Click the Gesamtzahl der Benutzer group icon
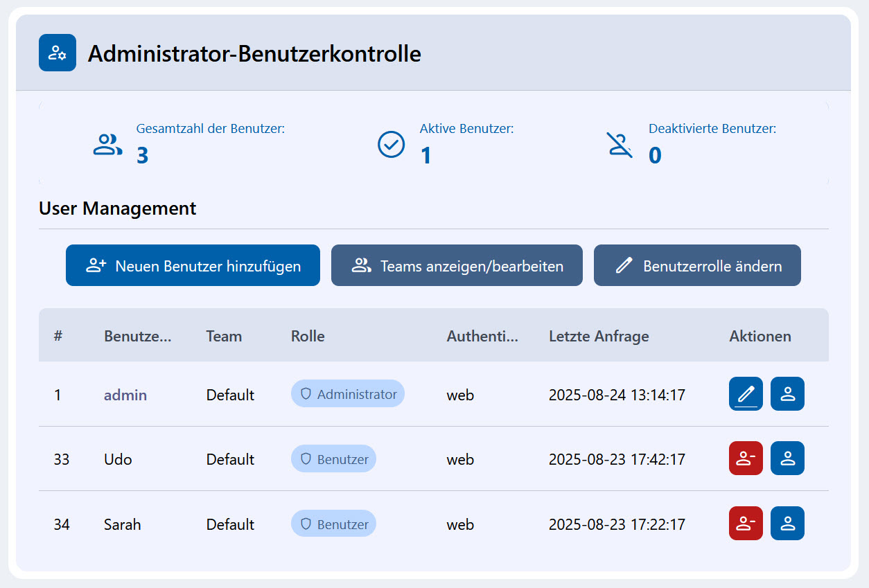Viewport: 869px width, 588px height. click(107, 145)
